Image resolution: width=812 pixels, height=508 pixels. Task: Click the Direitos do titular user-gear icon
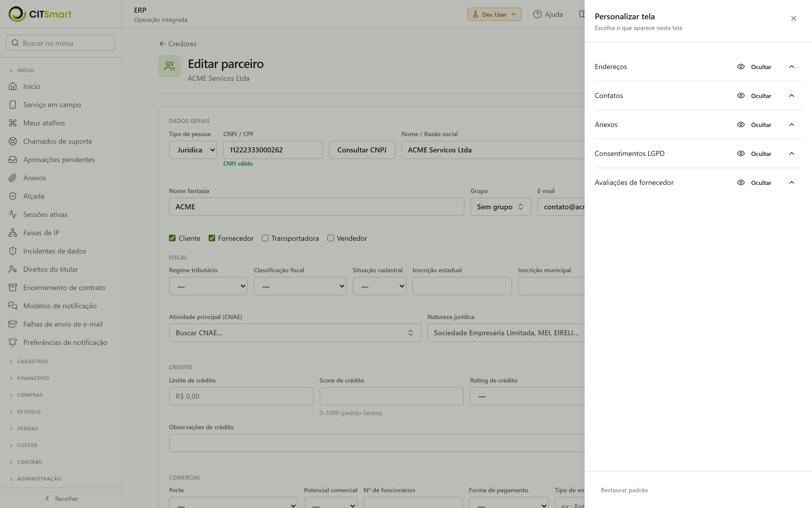click(x=13, y=269)
